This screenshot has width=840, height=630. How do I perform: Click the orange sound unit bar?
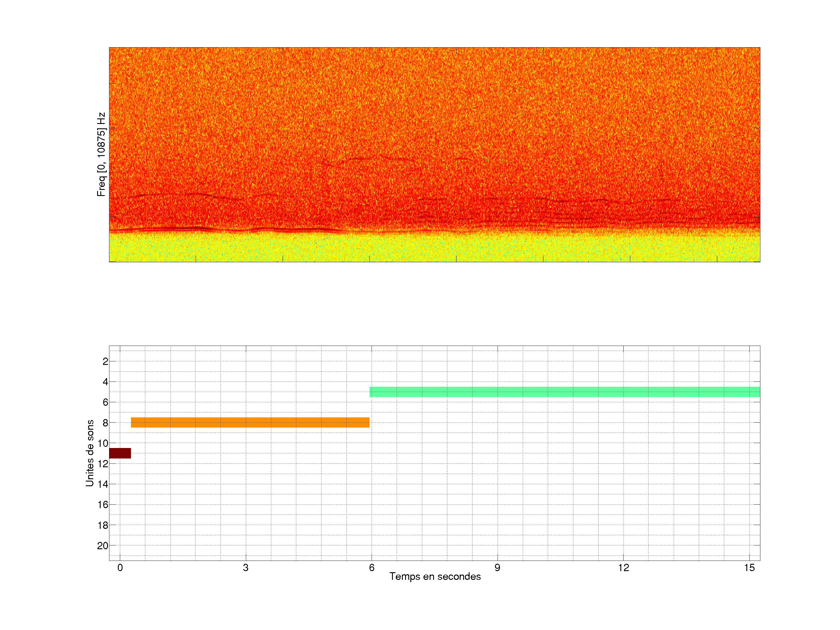click(x=250, y=422)
